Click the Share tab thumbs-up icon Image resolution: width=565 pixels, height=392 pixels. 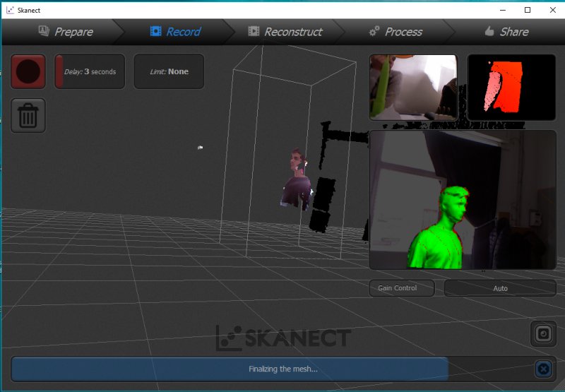[x=489, y=31]
